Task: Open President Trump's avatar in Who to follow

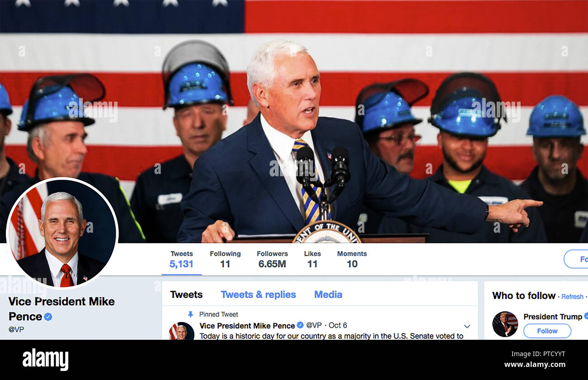Action: [505, 324]
